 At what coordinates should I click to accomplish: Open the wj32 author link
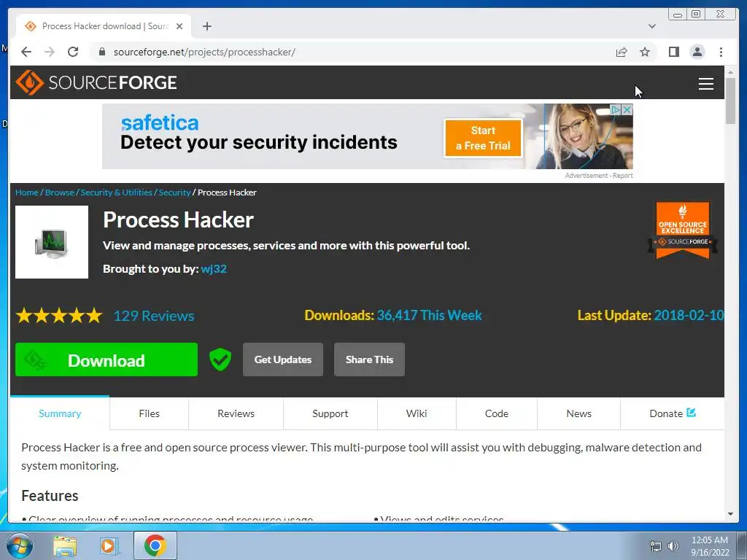(214, 269)
